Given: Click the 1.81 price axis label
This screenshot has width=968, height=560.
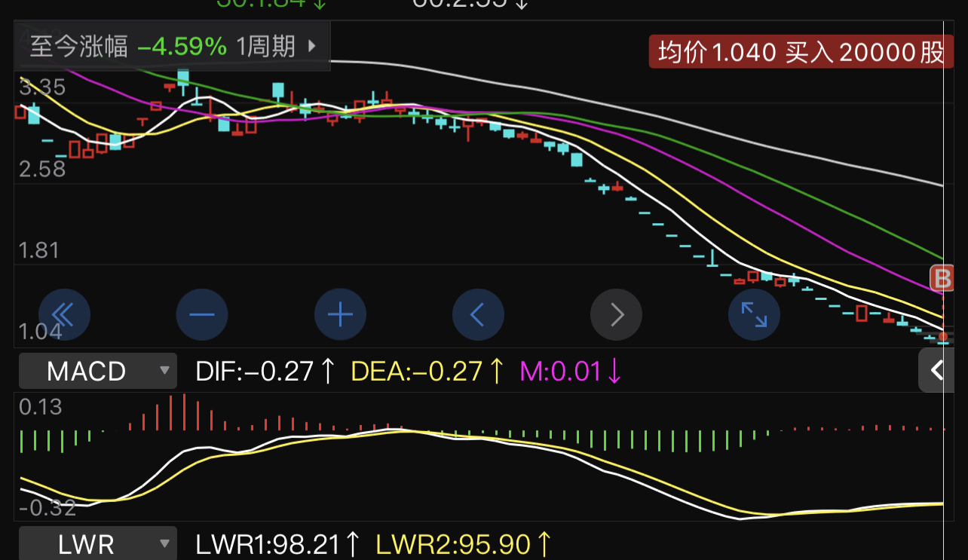Looking at the screenshot, I should pyautogui.click(x=38, y=250).
